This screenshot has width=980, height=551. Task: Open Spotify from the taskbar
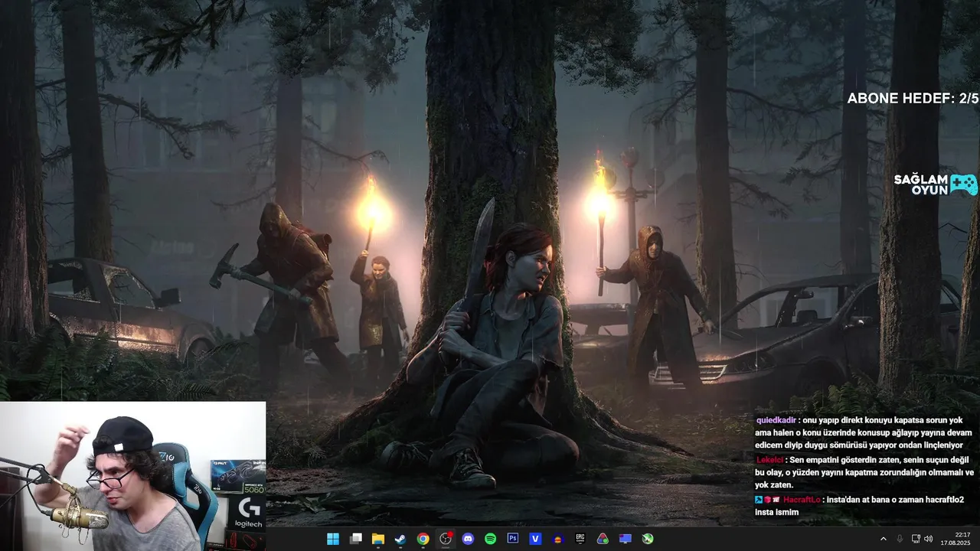[490, 539]
